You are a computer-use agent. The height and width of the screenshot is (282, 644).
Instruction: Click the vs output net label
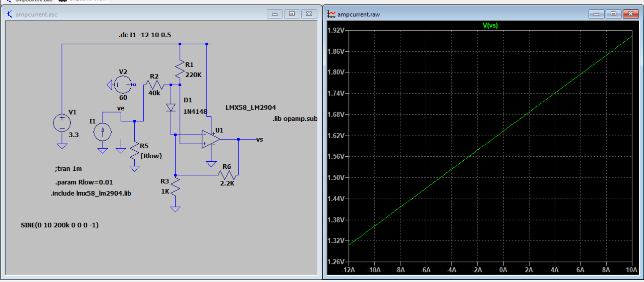point(259,139)
